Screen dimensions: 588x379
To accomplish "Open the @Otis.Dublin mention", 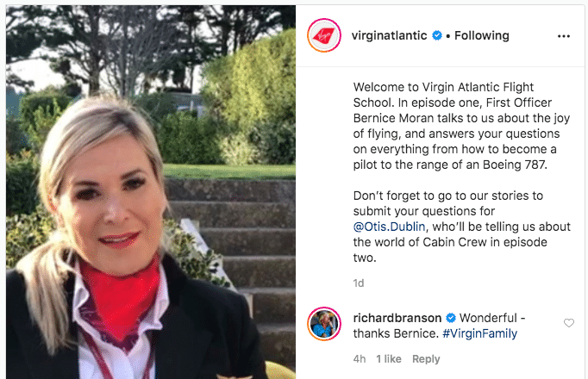I will [389, 227].
